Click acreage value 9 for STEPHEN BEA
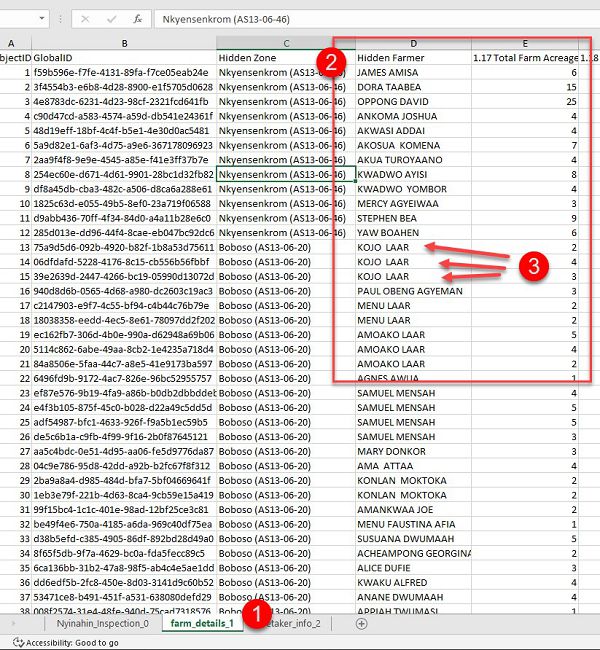 pos(525,218)
